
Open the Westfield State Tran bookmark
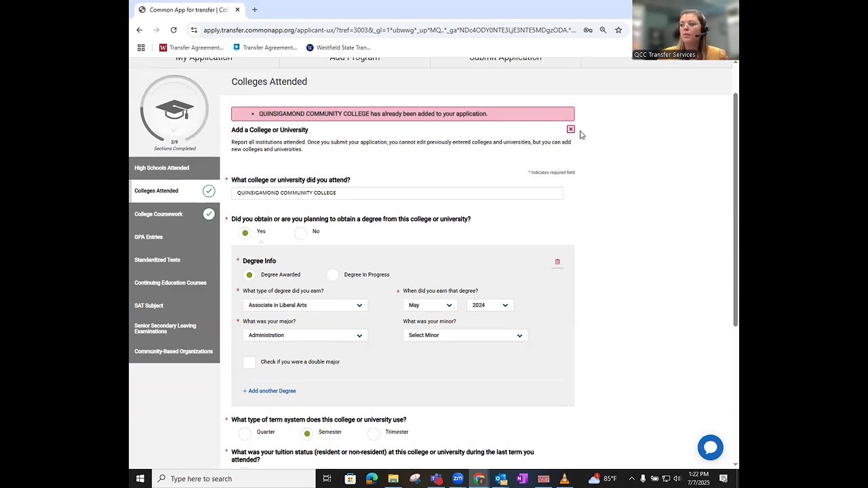coord(338,47)
